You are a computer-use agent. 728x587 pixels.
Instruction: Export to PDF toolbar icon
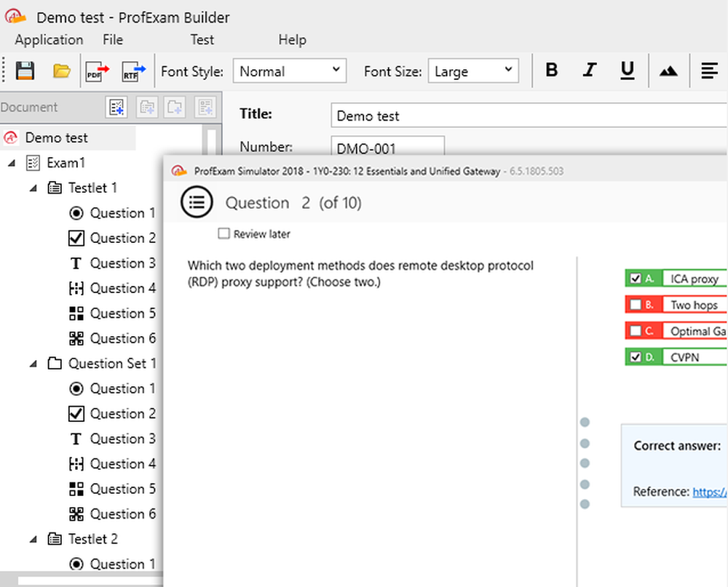coord(98,72)
